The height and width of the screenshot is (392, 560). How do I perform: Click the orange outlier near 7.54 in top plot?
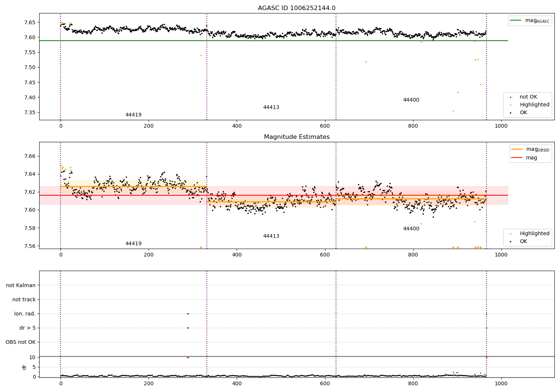(x=201, y=55)
